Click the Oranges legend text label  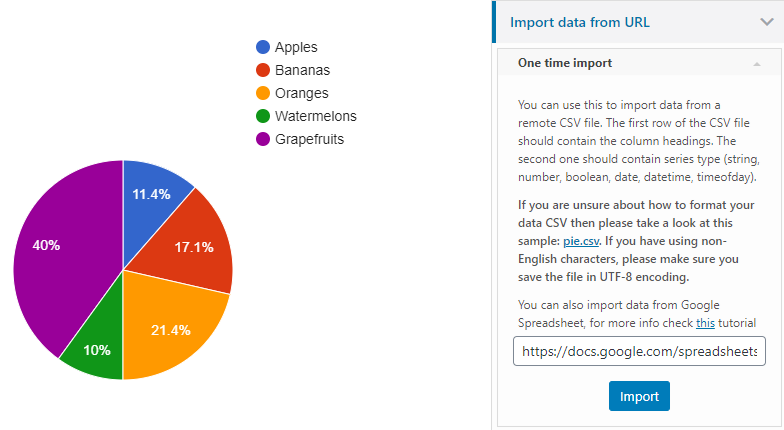click(304, 93)
